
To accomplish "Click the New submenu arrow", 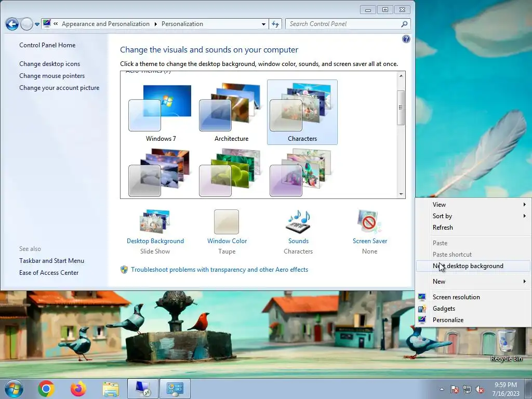I will pyautogui.click(x=525, y=281).
